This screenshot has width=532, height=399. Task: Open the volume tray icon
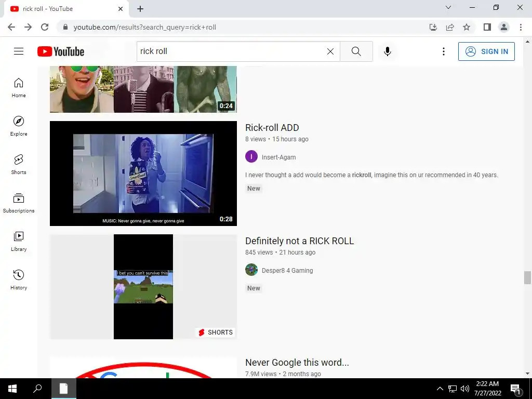[x=465, y=389]
